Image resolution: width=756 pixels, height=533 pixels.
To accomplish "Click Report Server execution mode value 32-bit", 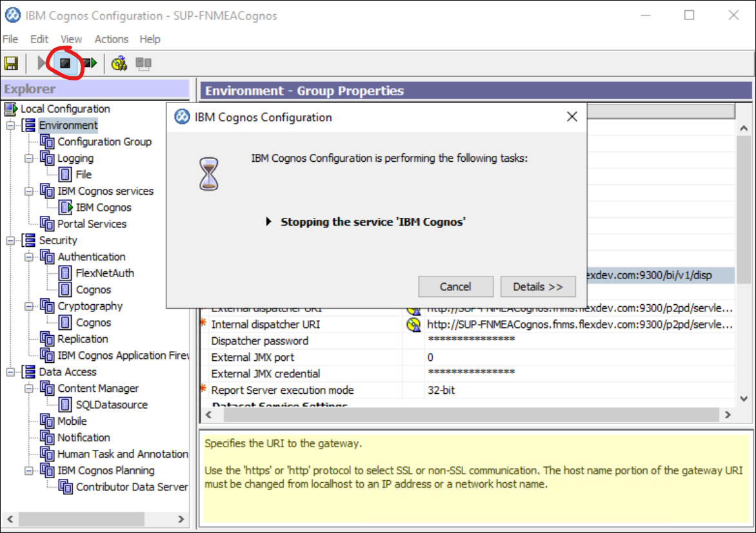I will (579, 390).
